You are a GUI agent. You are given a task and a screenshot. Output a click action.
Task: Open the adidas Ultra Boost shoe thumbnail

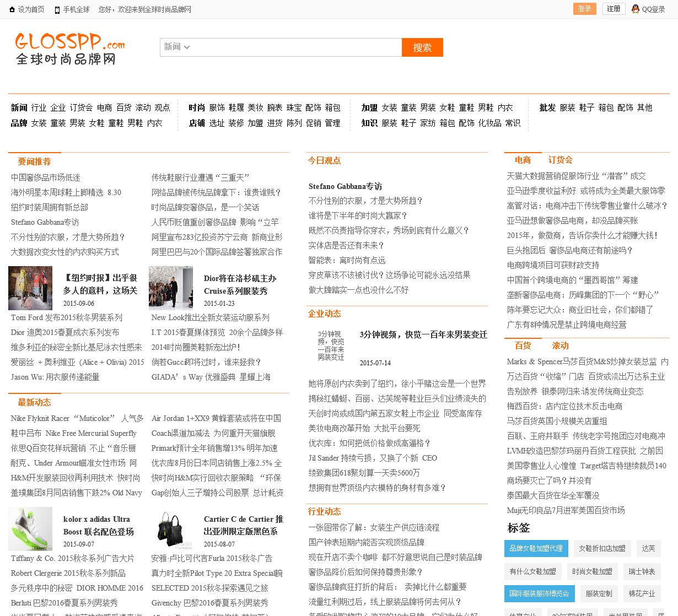tap(30, 529)
